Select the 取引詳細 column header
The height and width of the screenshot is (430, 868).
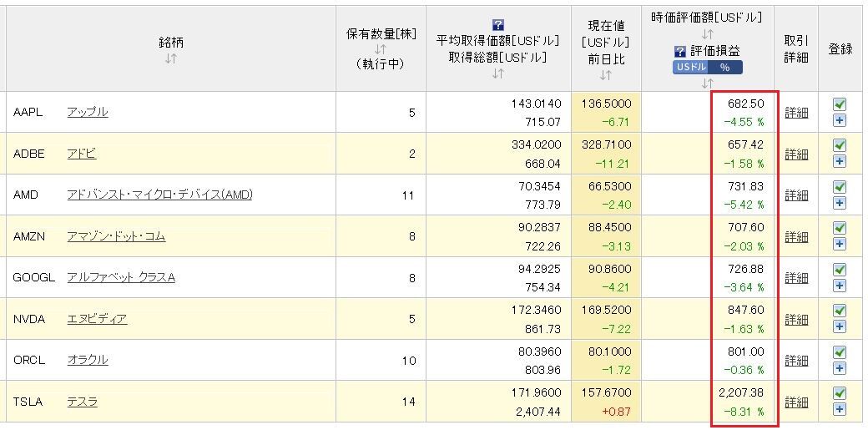[x=796, y=48]
